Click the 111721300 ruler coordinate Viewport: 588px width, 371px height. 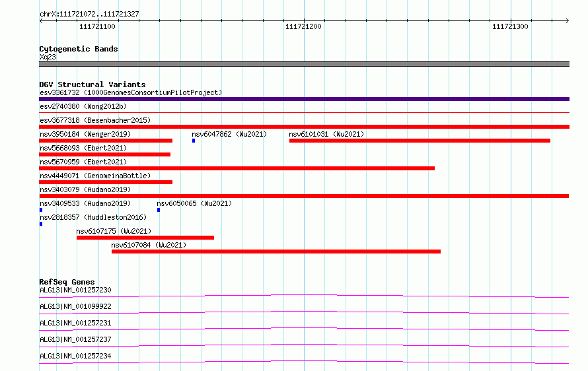pyautogui.click(x=510, y=26)
